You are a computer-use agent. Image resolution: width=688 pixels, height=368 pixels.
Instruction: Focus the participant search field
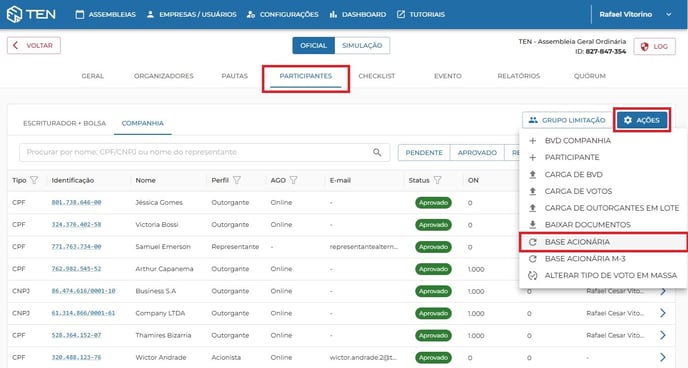(x=197, y=152)
